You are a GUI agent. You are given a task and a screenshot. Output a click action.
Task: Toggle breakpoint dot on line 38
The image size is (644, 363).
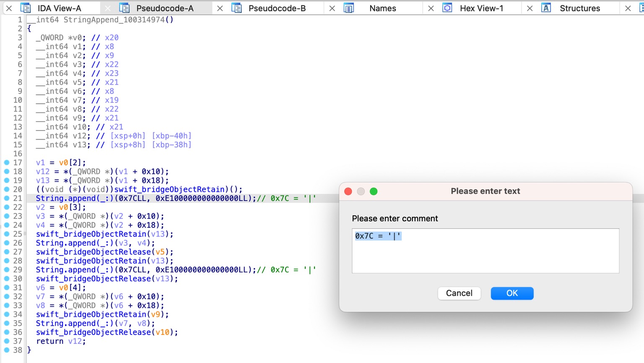(7, 350)
